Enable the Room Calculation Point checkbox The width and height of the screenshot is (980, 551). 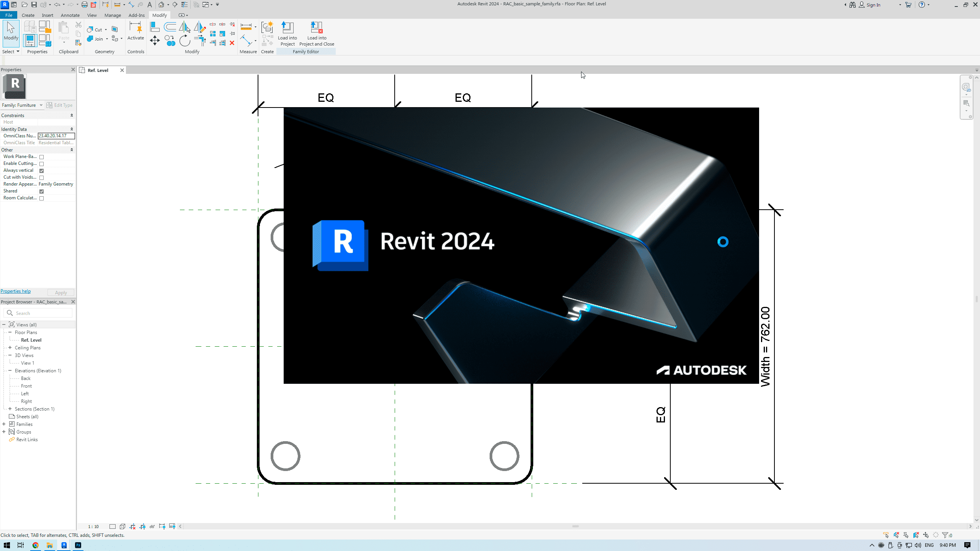click(x=42, y=198)
